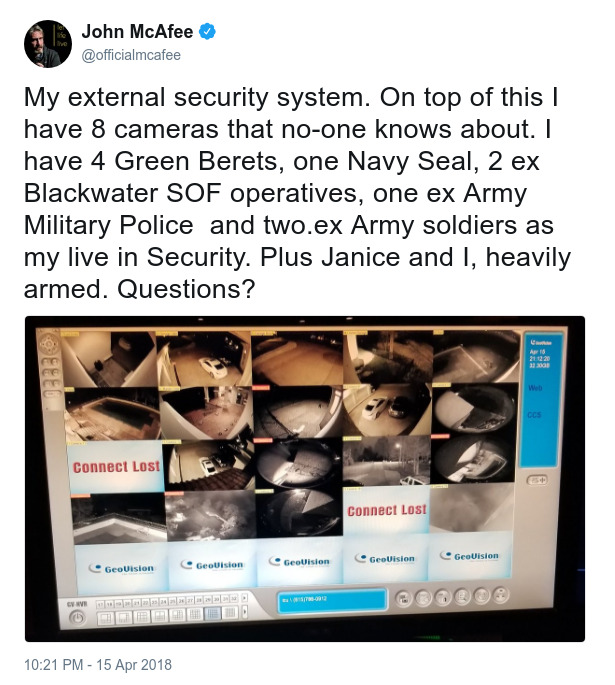Expand the arrow after channel 32
The height and width of the screenshot is (685, 615).
(244, 597)
